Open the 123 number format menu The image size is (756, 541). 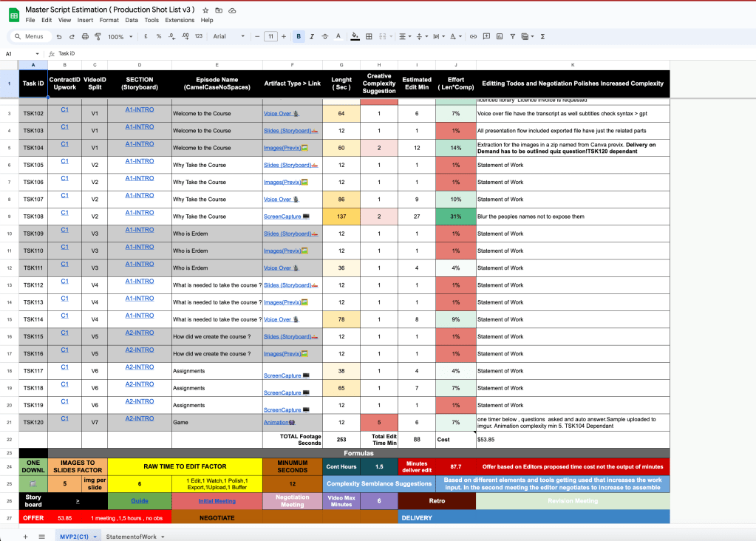click(199, 37)
